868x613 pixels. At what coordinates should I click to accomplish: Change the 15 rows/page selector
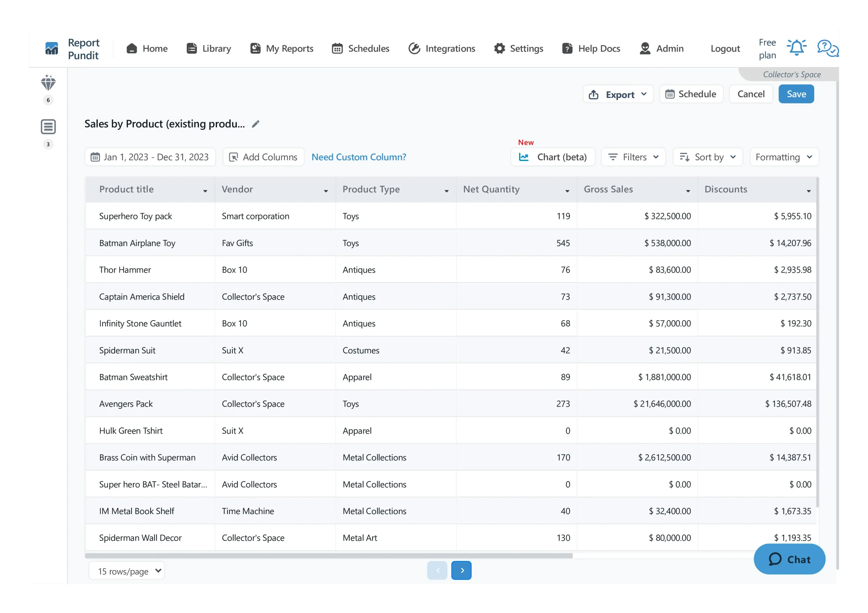[x=127, y=571]
